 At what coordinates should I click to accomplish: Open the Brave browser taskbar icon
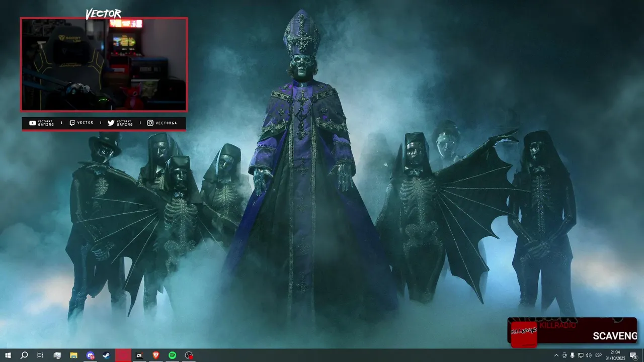coord(155,355)
